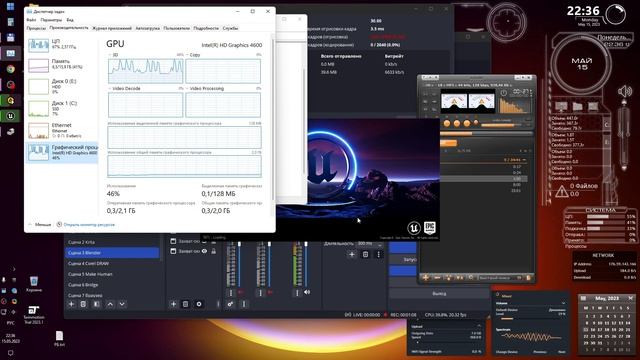This screenshot has width=640, height=360.
Task: Select Диск 0 (E:) in performance sidebar
Action: [62, 86]
